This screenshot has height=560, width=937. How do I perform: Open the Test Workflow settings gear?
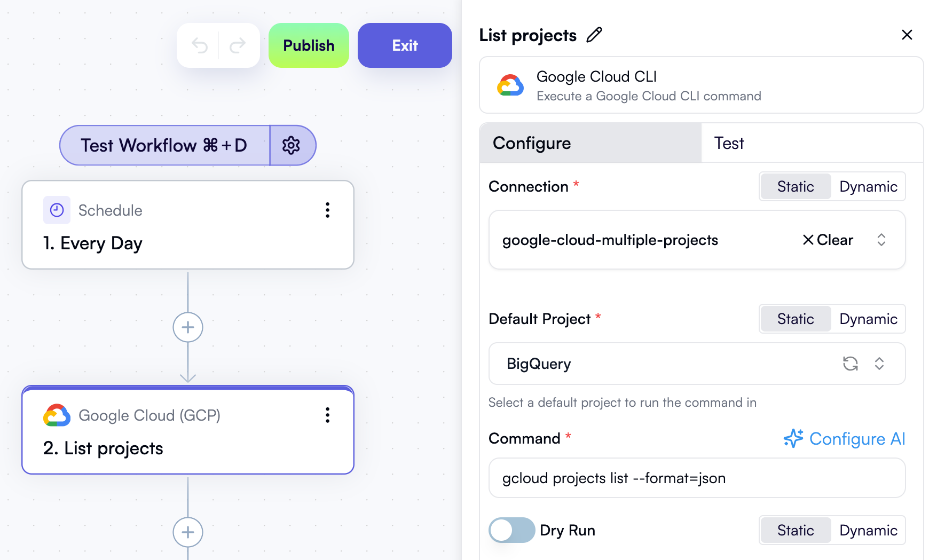292,145
